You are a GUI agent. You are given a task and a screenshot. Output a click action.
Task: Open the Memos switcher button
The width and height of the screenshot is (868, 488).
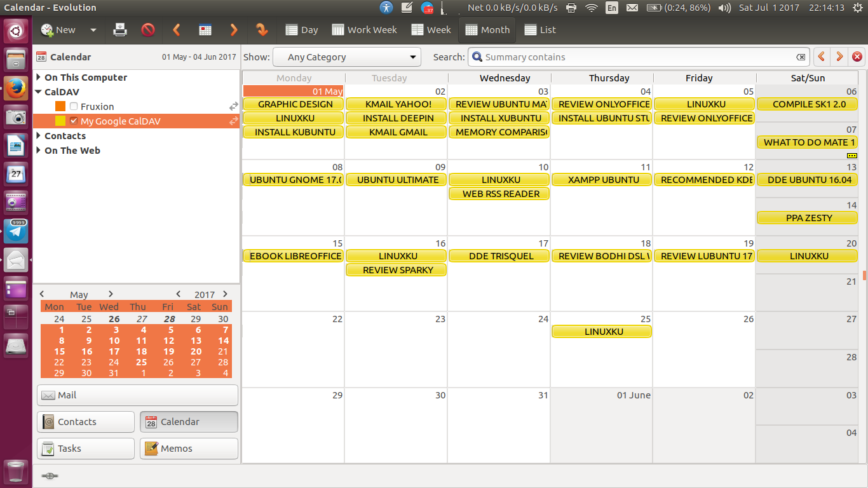(x=189, y=449)
